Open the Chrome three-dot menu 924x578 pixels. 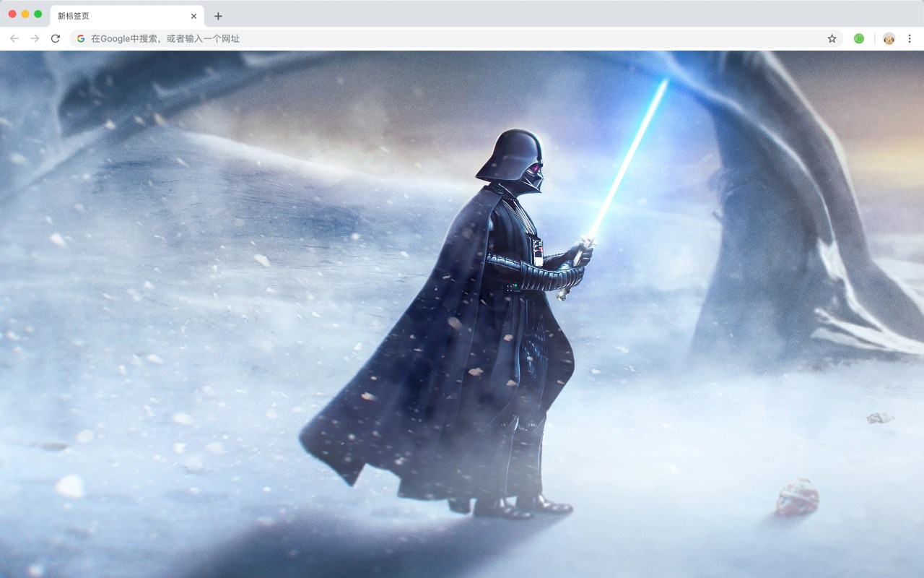[x=910, y=38]
